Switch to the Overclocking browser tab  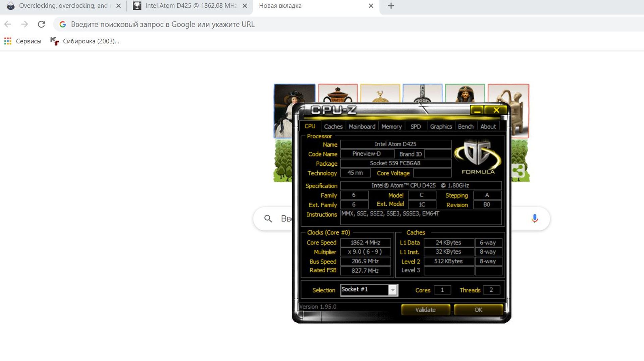63,6
